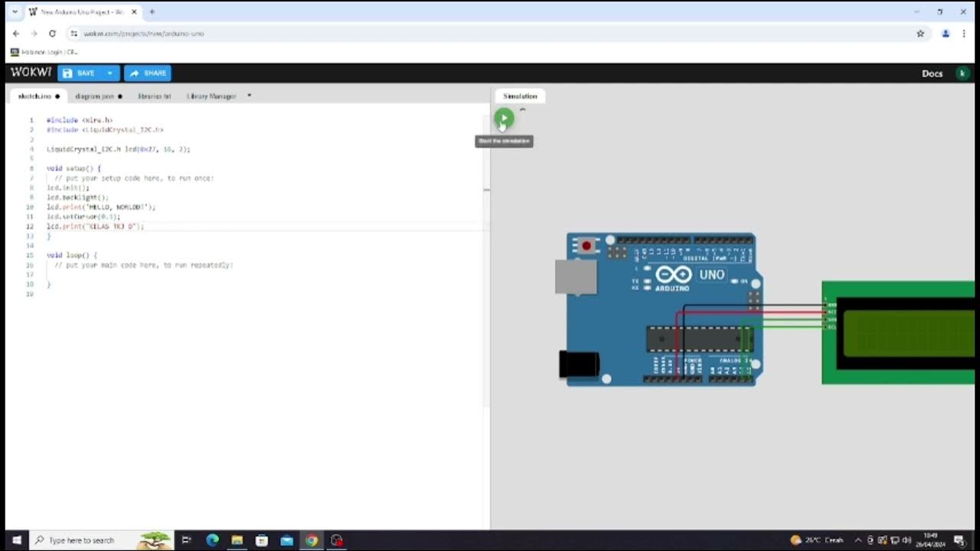Click the Chrome icon on the taskbar
This screenshot has height=551, width=980.
pos(312,540)
